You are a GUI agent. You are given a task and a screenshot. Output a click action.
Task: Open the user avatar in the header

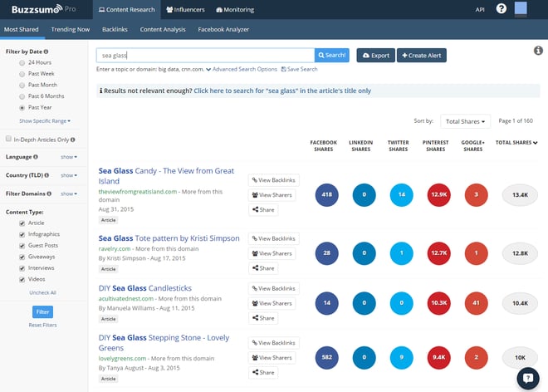tap(521, 8)
